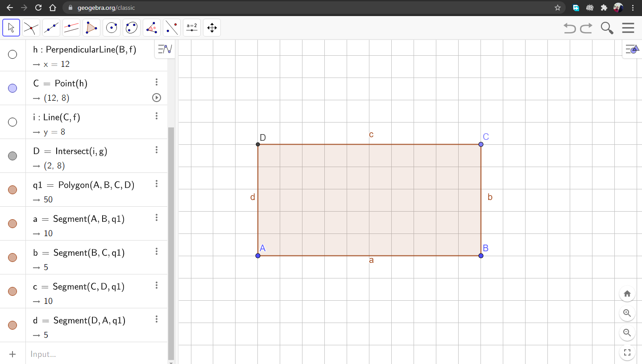This screenshot has height=364, width=642.
Task: Select the Line through two points tool
Action: [51, 28]
